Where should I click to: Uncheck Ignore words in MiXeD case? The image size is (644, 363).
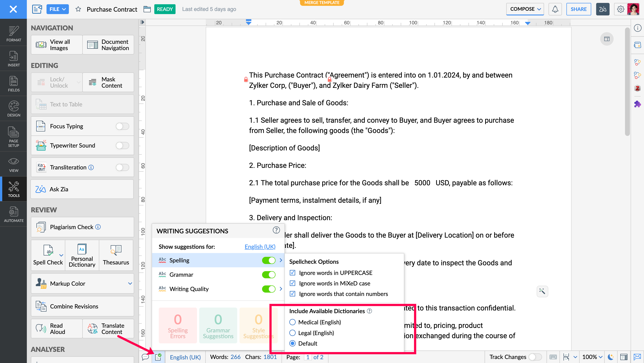pos(292,283)
